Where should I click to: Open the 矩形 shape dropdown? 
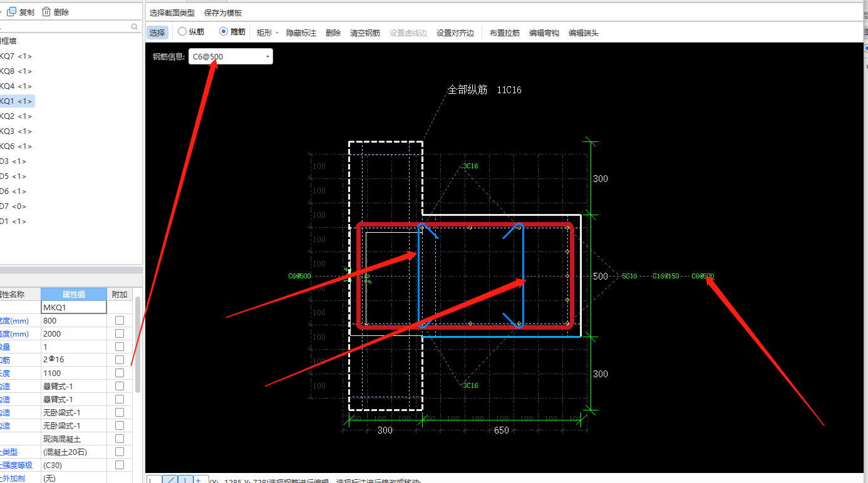(x=267, y=33)
